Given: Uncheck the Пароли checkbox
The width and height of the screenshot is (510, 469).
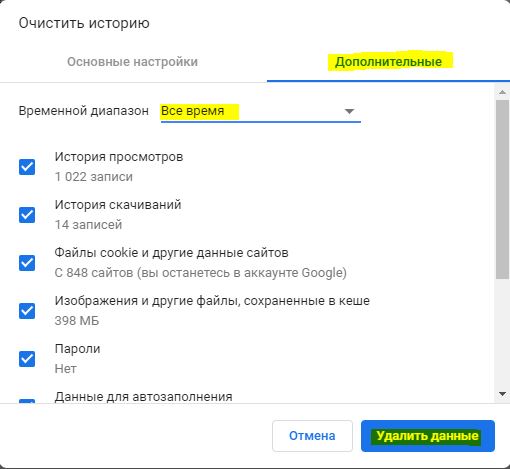Looking at the screenshot, I should pos(27,359).
